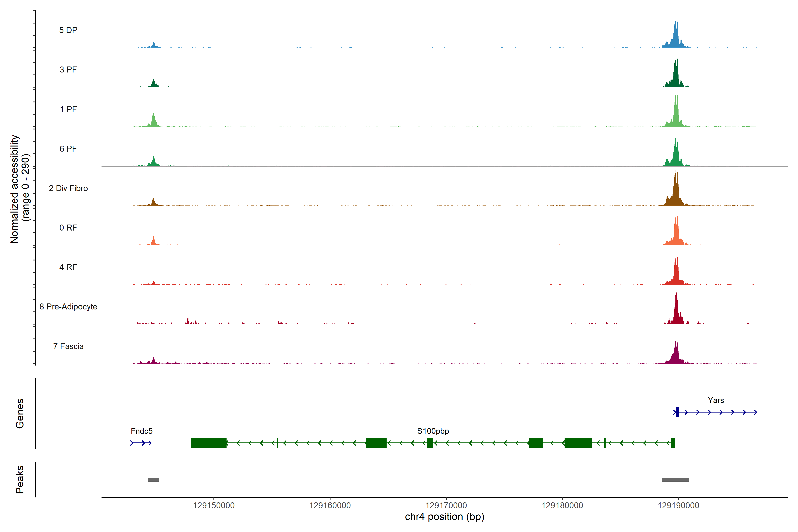Click the 8 Pre-Adipocyte track label
The image size is (798, 532).
click(68, 307)
